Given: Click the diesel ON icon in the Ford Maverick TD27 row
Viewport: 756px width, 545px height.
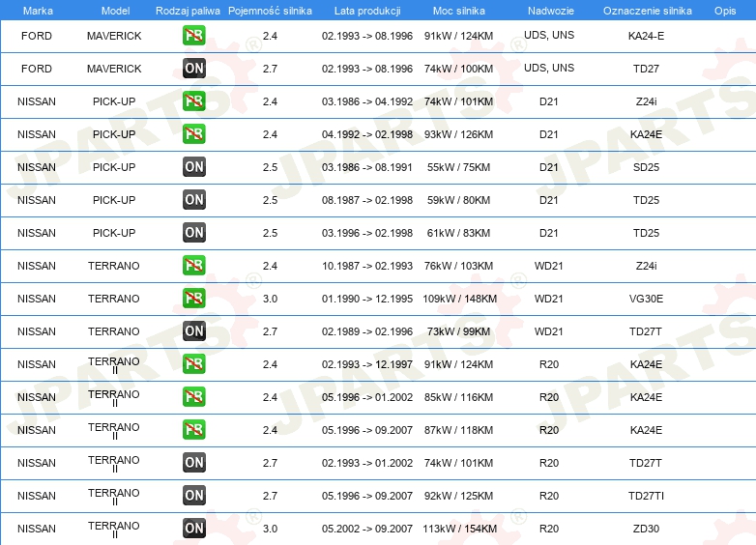Looking at the screenshot, I should [x=194, y=69].
